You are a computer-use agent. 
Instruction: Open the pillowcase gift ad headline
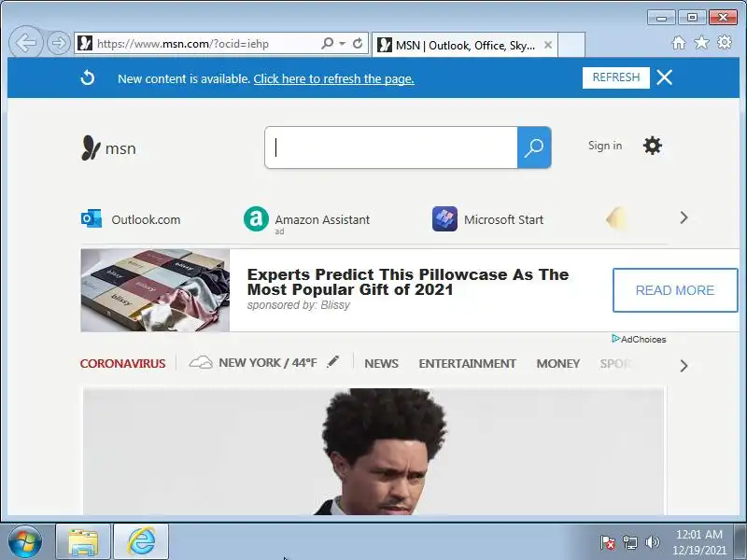pyautogui.click(x=408, y=282)
